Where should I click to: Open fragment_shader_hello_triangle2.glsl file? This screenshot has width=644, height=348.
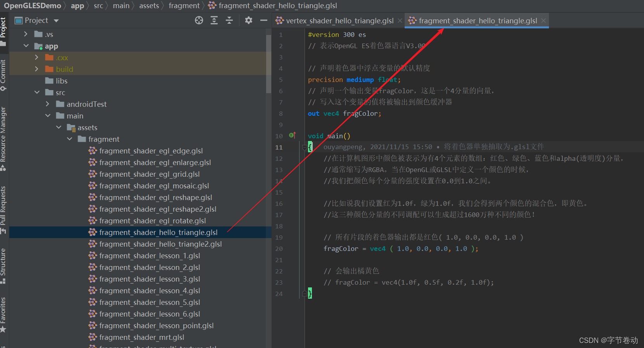click(x=161, y=244)
